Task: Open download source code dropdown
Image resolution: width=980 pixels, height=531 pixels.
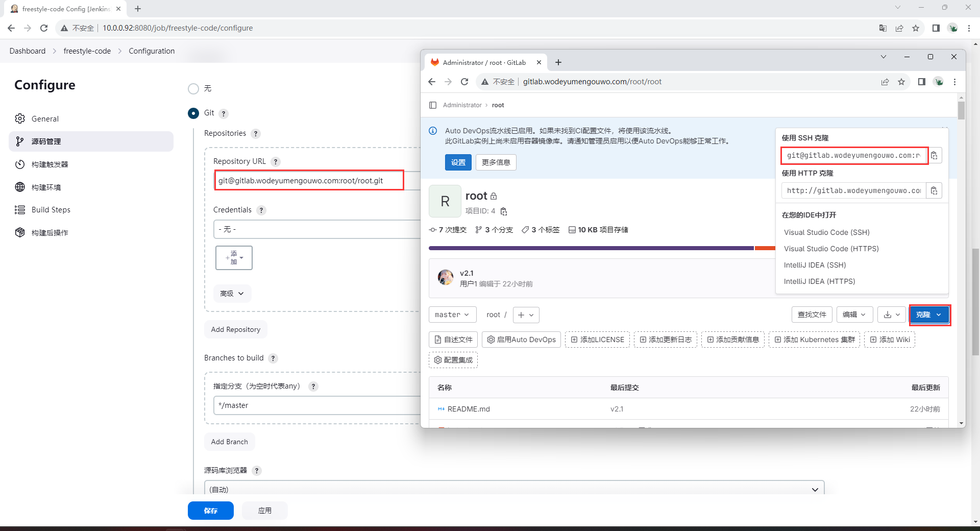Action: click(892, 315)
